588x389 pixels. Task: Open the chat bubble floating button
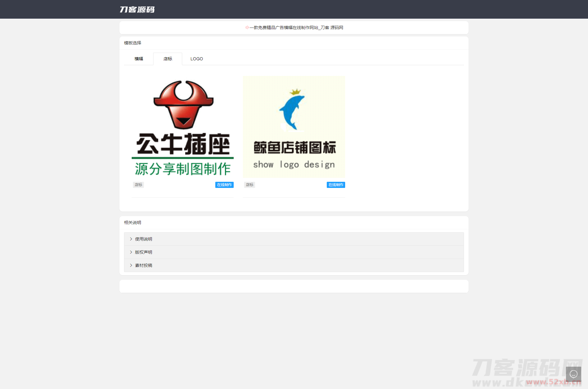pos(573,374)
